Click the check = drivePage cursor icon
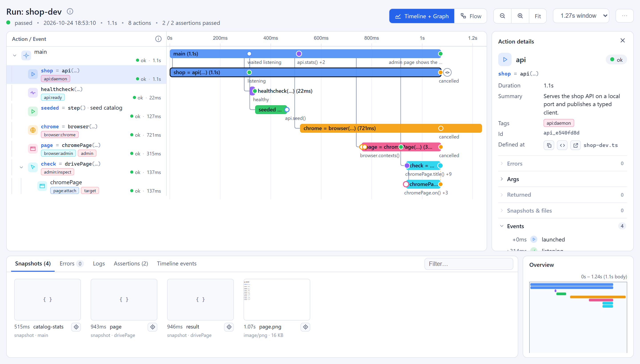This screenshot has width=640, height=364. pyautogui.click(x=33, y=167)
